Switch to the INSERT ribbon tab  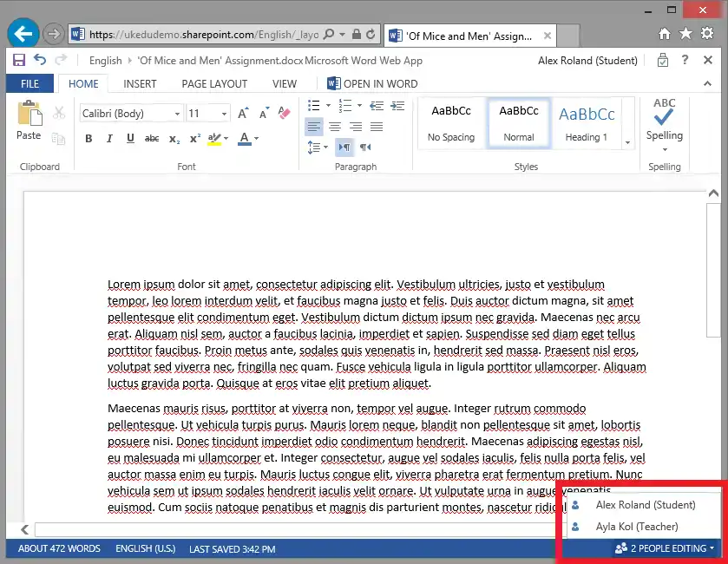coord(140,83)
